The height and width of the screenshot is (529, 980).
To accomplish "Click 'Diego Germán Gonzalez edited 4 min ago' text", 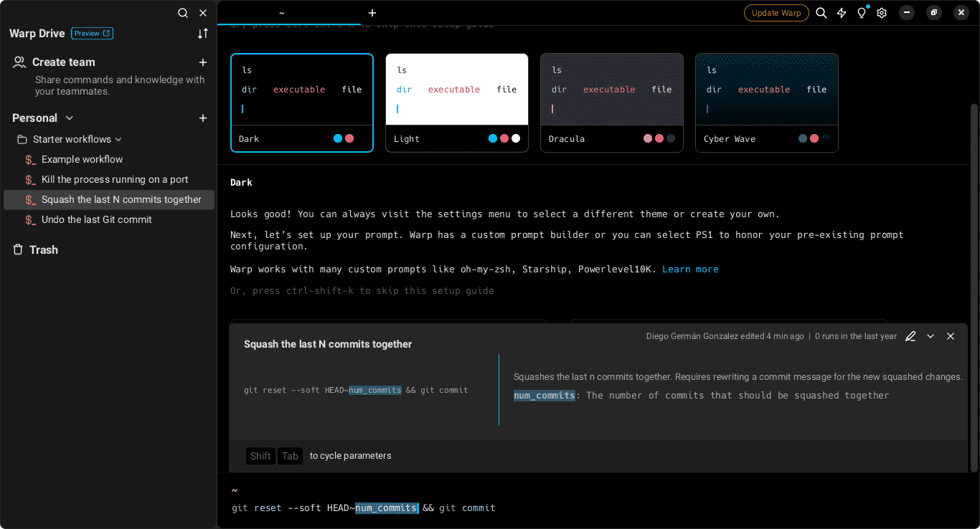I will click(x=725, y=336).
